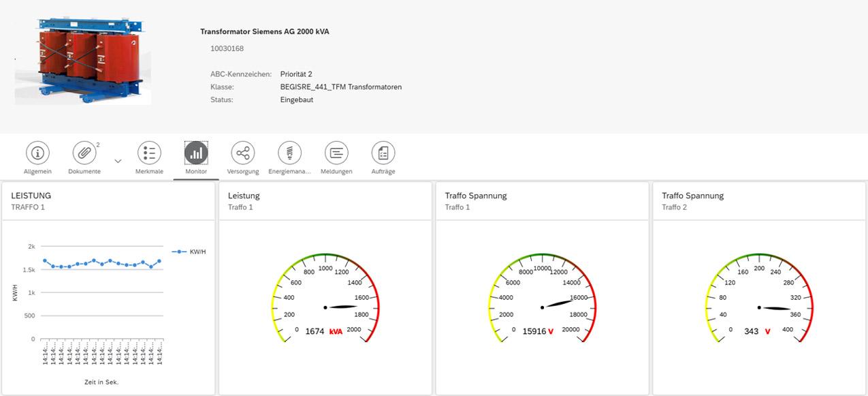Select the Monitor tab label
Viewport: 868px width, 396px height.
[196, 172]
